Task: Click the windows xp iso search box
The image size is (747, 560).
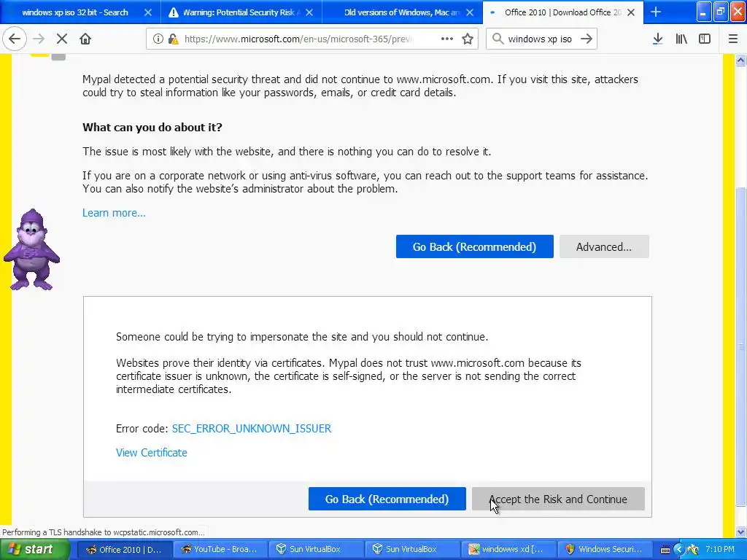Action: (540, 39)
